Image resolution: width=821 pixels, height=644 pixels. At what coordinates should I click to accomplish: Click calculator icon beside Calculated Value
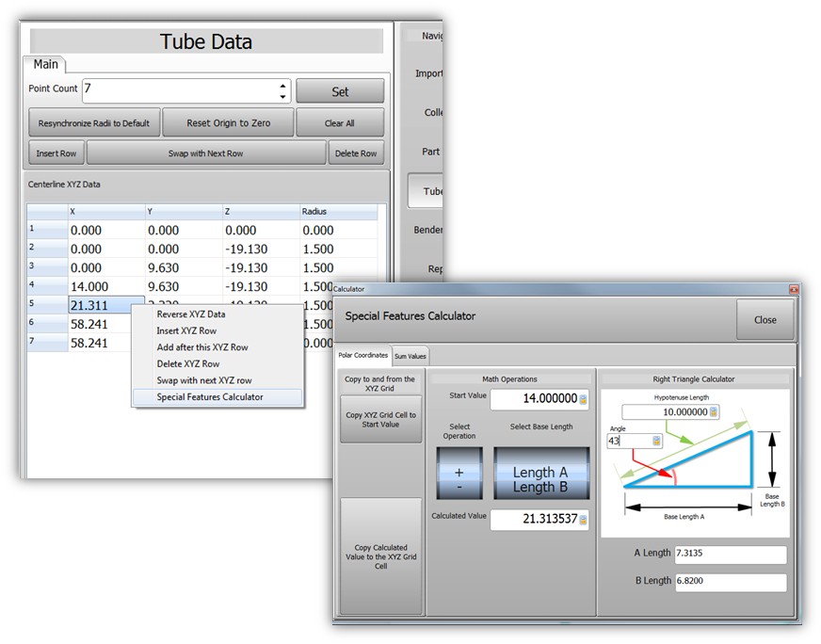coord(583,520)
